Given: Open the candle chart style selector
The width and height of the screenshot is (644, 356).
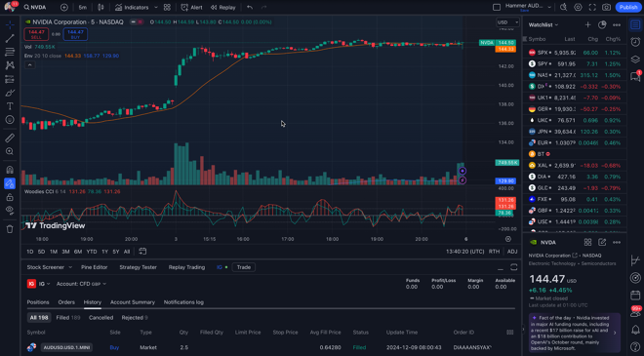Looking at the screenshot, I should pos(101,8).
